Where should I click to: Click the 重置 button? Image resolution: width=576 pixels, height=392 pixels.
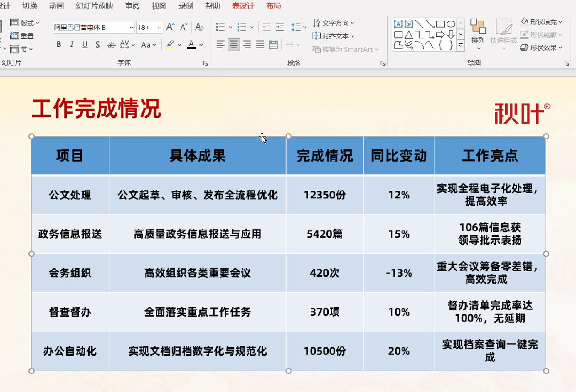pos(22,36)
